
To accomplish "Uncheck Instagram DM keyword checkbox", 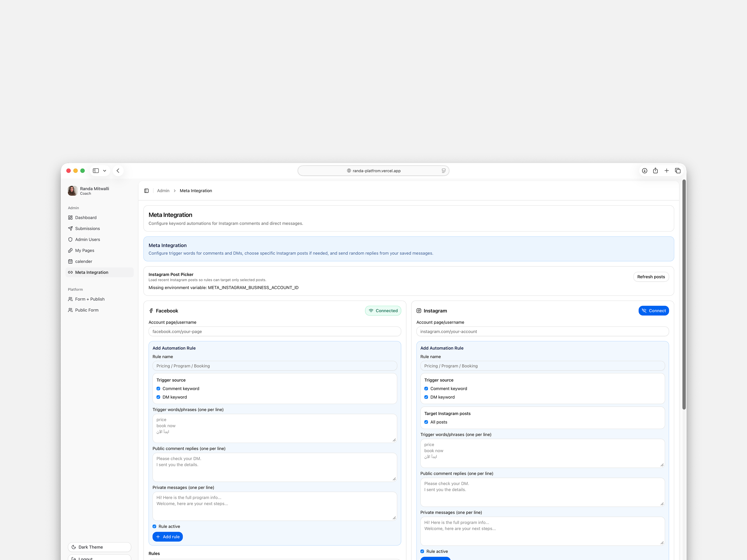I will (x=426, y=397).
